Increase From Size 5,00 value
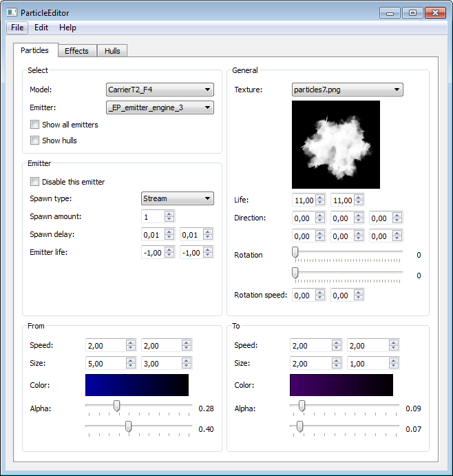453x476 pixels. (131, 360)
